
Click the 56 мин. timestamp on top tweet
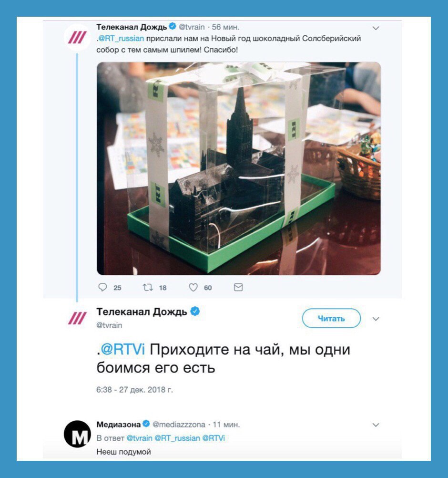pos(225,27)
